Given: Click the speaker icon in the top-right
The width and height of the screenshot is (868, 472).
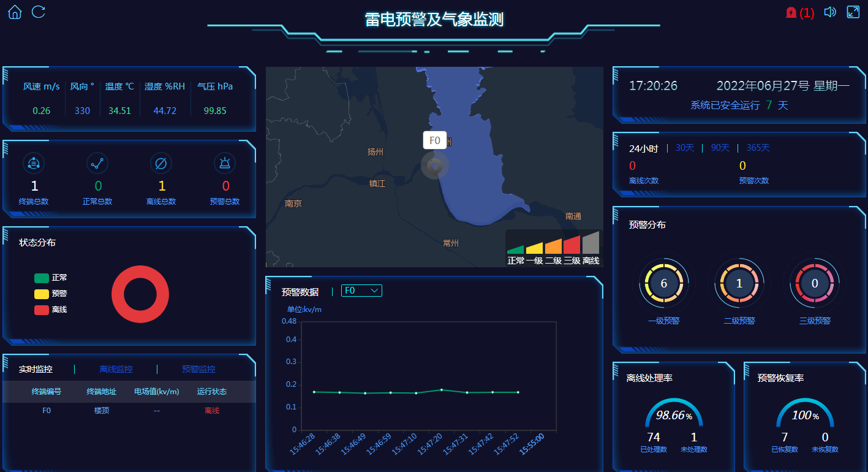Looking at the screenshot, I should pyautogui.click(x=829, y=12).
